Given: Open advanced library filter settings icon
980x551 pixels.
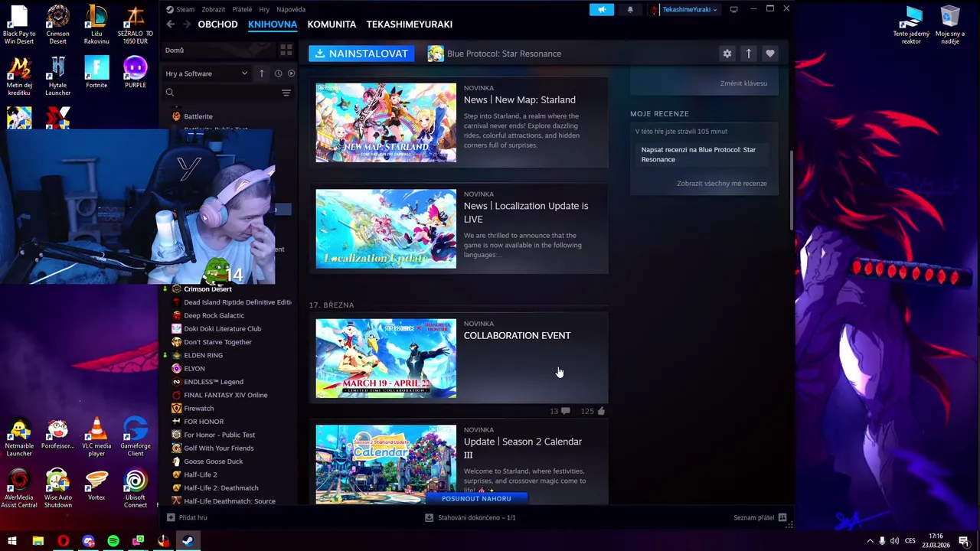Looking at the screenshot, I should [x=286, y=93].
